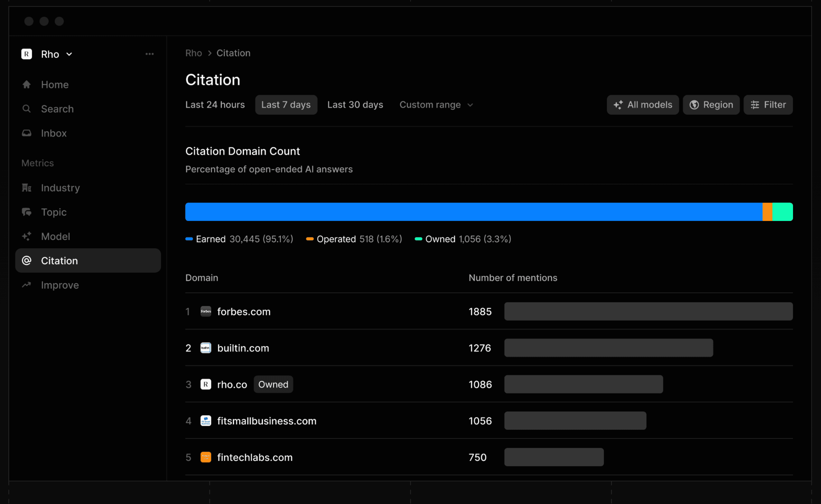Click the Improve trend arrow icon
Image resolution: width=821 pixels, height=504 pixels.
point(27,285)
